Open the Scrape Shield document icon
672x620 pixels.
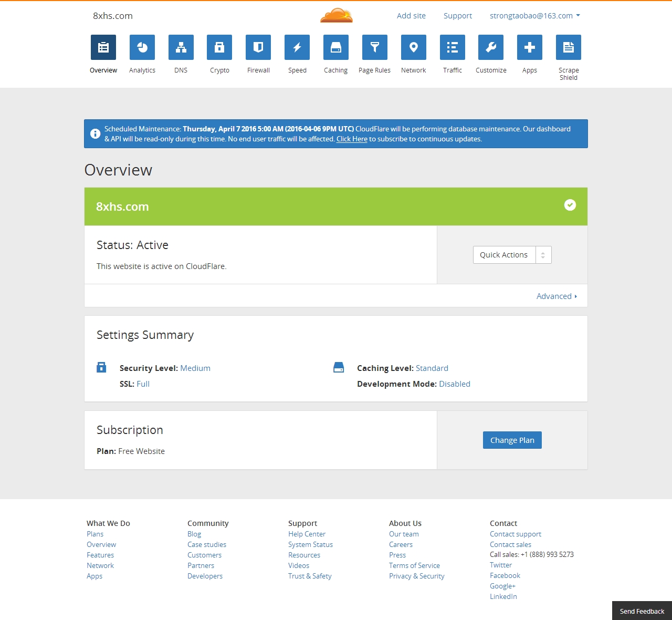[569, 47]
